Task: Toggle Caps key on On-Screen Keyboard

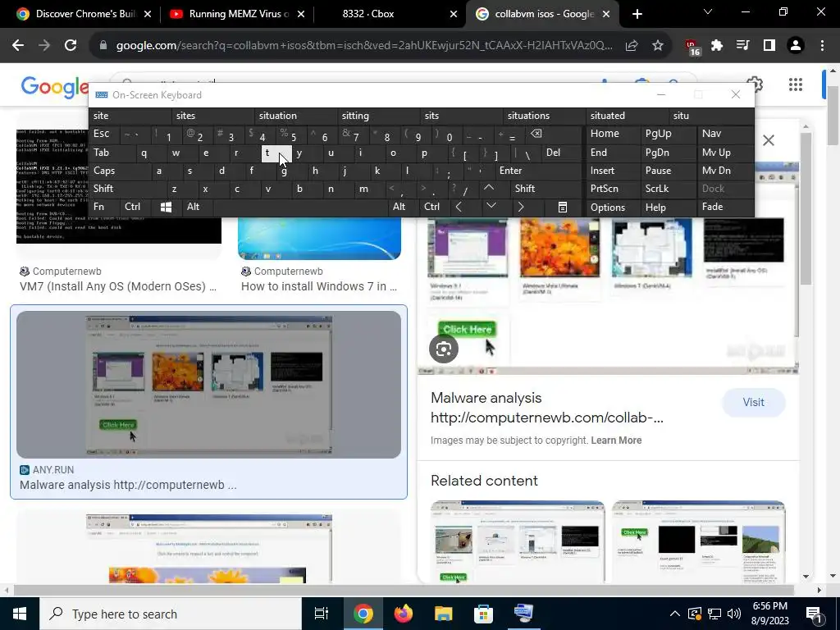Action: [x=116, y=171]
